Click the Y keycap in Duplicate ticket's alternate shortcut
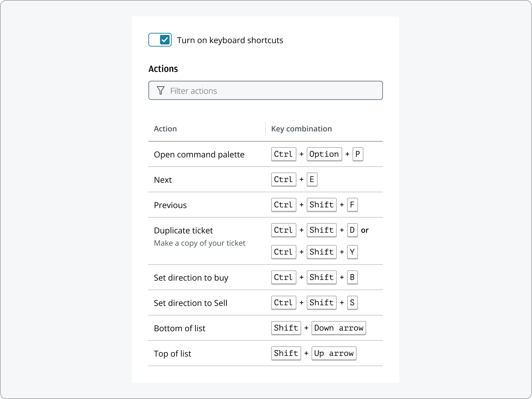The image size is (532, 399). coord(352,252)
